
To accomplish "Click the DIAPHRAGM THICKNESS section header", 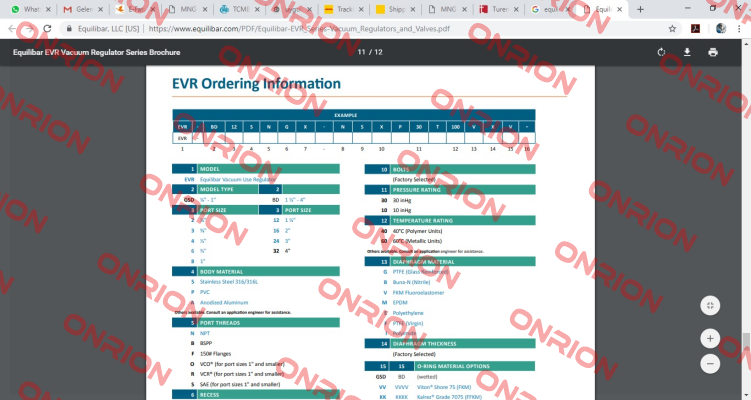I will 450,343.
